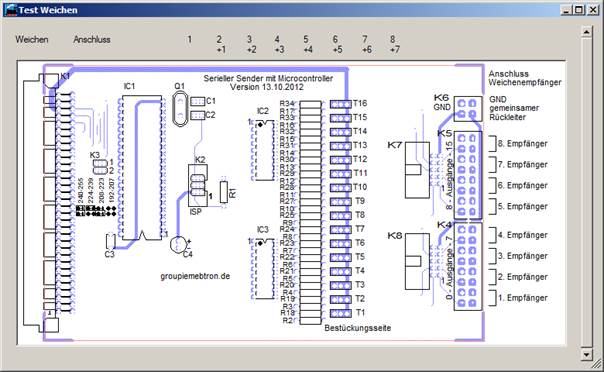This screenshot has height=372, width=604.
Task: Select the Q1 crystal component
Action: tap(180, 109)
